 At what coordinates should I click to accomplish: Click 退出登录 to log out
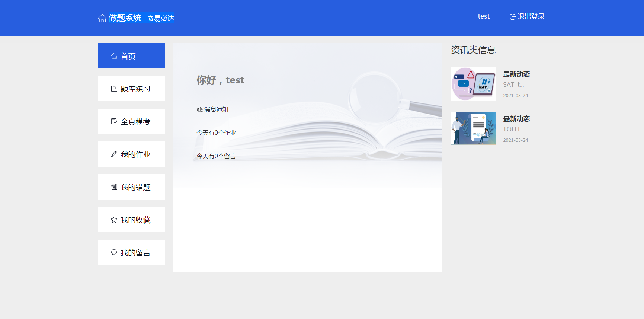(x=531, y=16)
